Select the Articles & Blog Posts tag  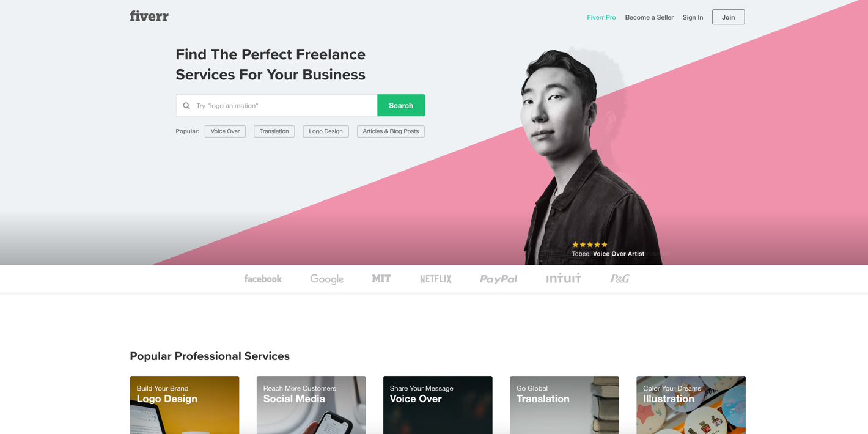point(391,131)
